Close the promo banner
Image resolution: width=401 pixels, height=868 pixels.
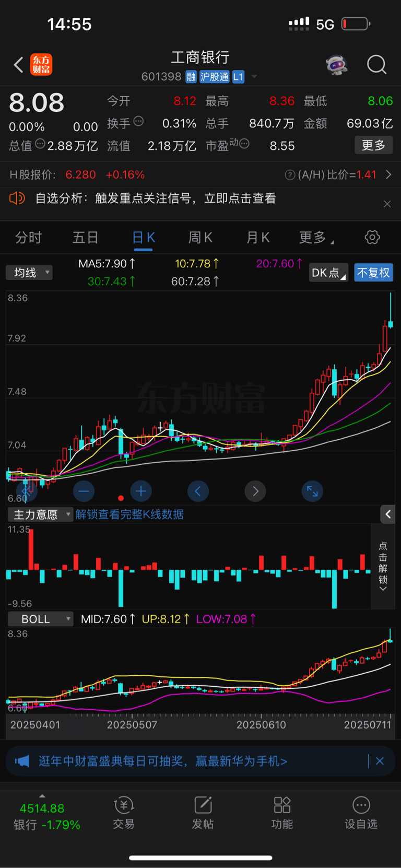click(x=380, y=761)
